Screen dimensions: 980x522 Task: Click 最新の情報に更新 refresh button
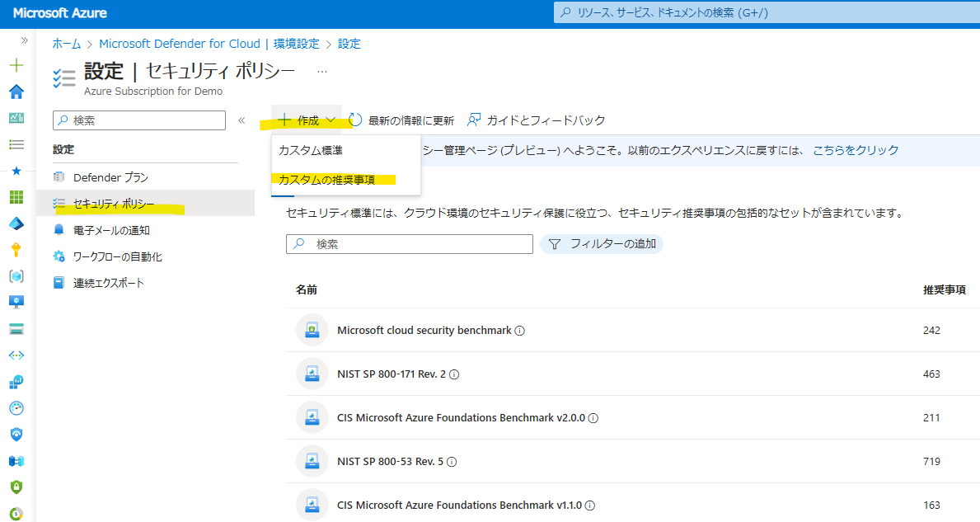(401, 120)
